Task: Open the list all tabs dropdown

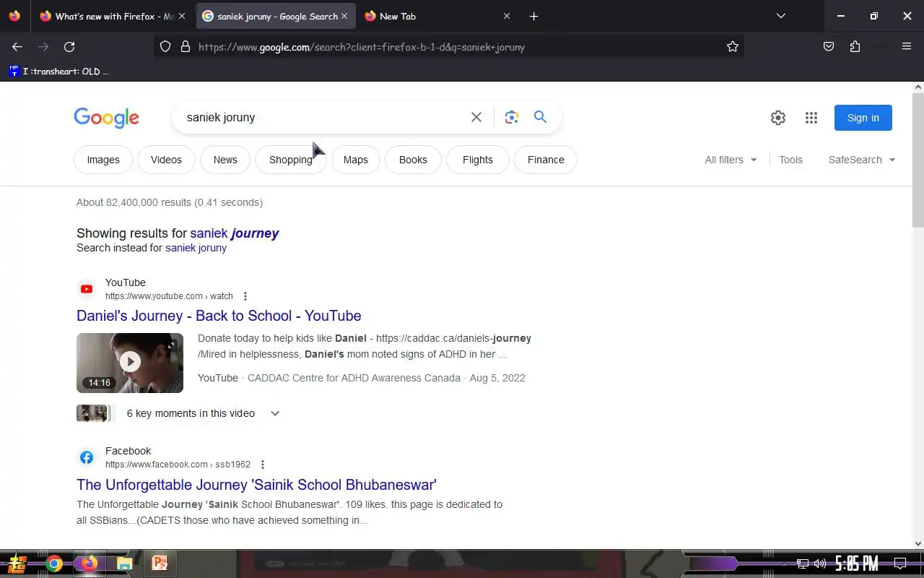Action: [x=780, y=16]
